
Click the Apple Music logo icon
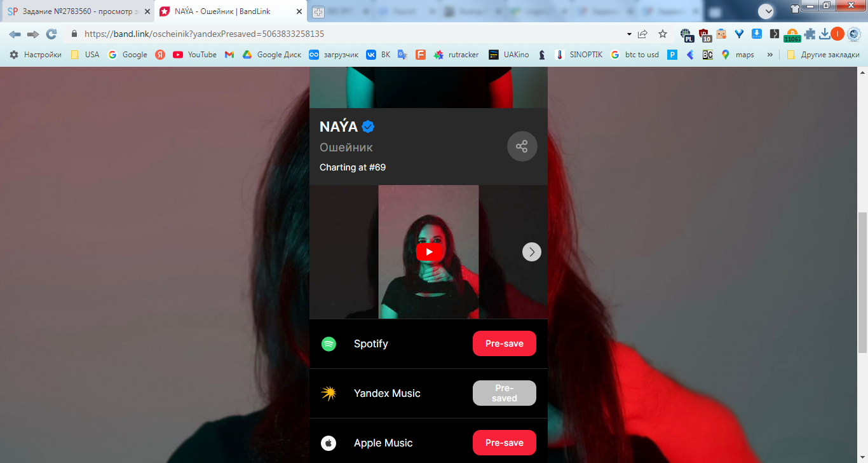[x=329, y=443]
